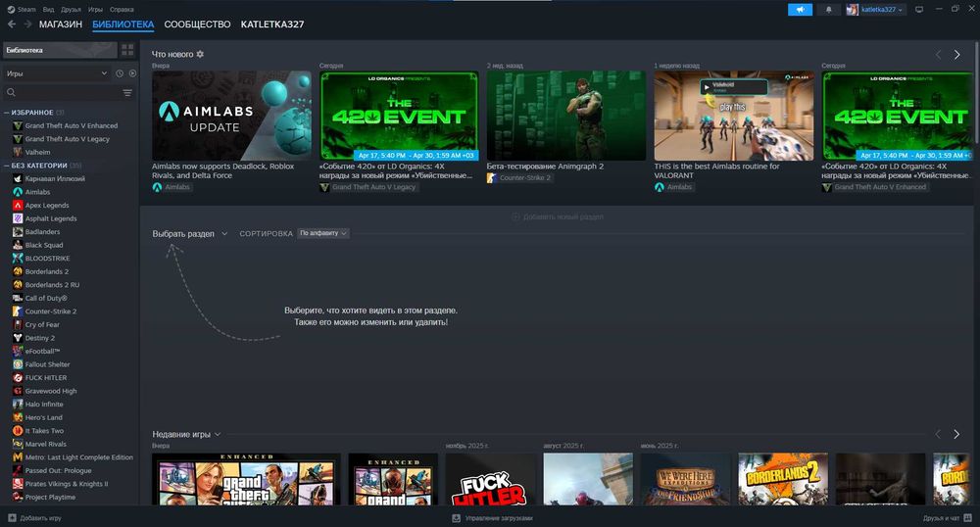This screenshot has width=980, height=527.
Task: Click Добавить игру text
Action: [x=40, y=518]
